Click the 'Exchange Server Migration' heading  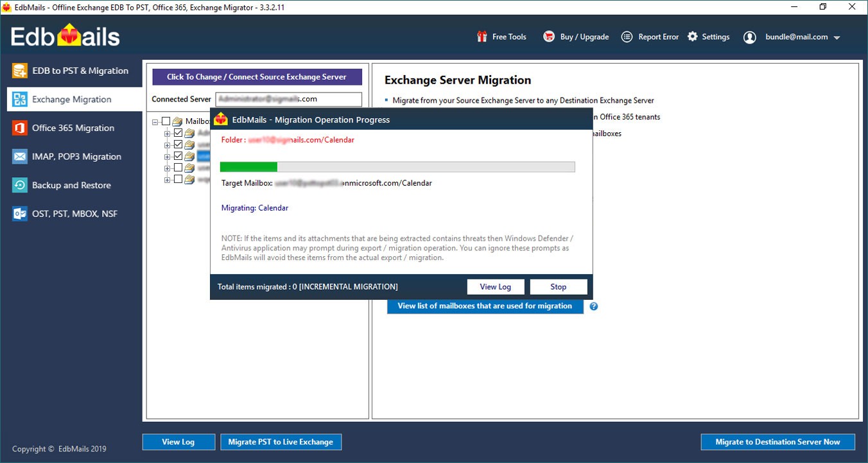pos(458,80)
